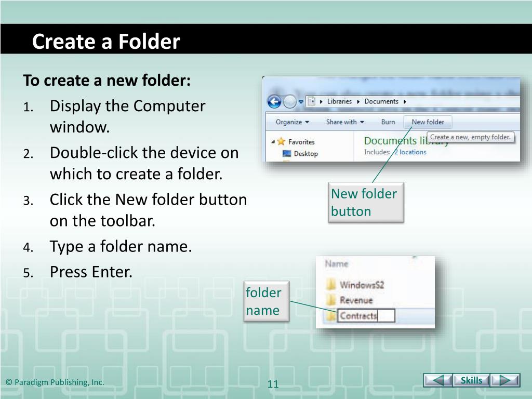Click the Explorer Forward arrow button
Image resolution: width=532 pixels, height=399 pixels.
pyautogui.click(x=289, y=101)
